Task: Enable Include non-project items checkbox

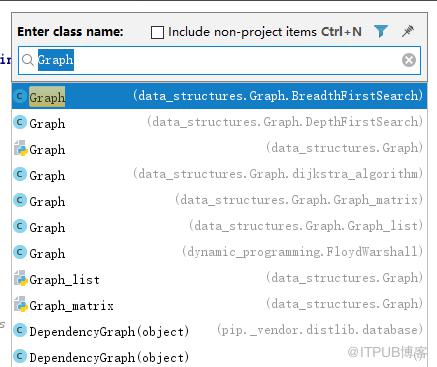Action: coord(157,33)
